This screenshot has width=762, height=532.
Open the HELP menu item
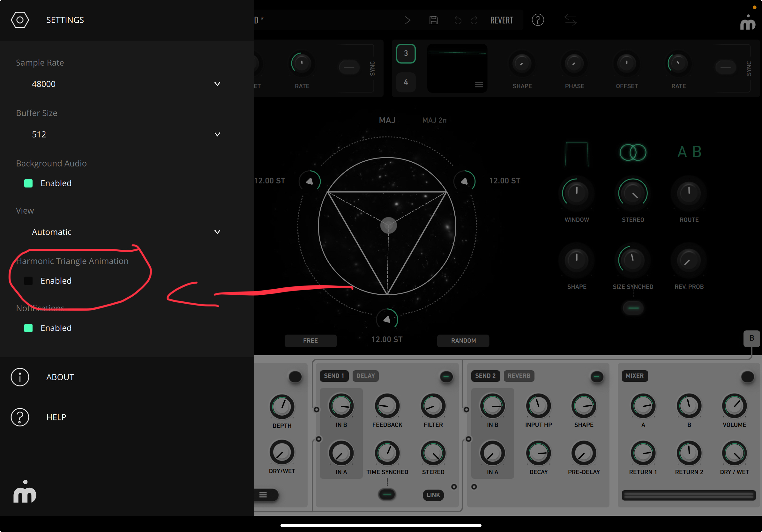coord(56,417)
